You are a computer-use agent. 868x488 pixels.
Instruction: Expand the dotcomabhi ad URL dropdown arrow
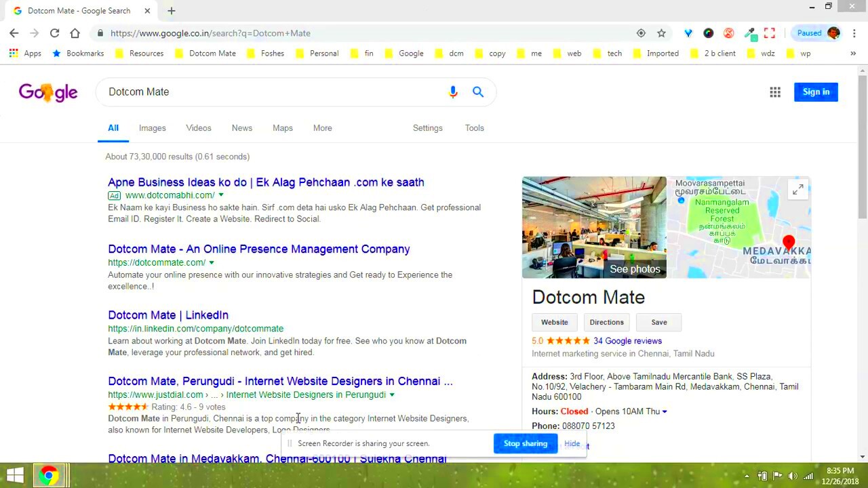[221, 195]
